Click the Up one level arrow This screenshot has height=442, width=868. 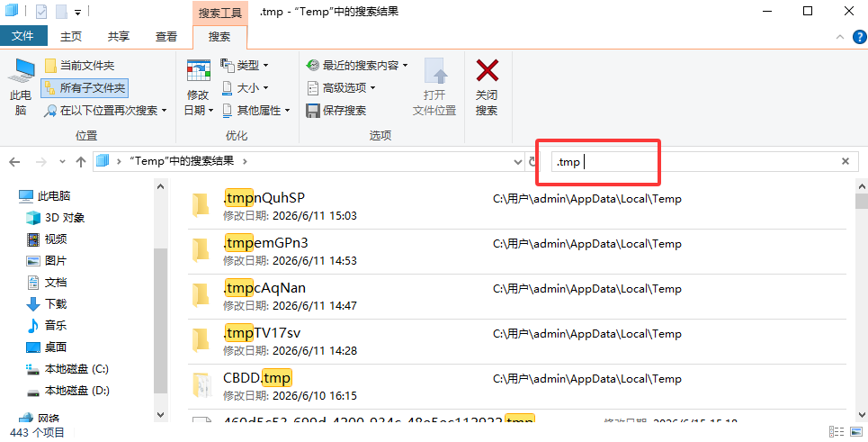(81, 162)
